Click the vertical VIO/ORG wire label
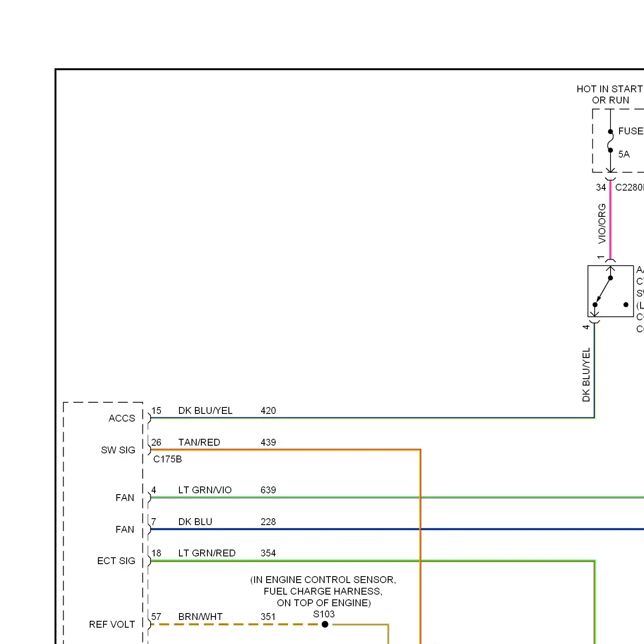Screen dimensions: 644x644 coord(602,224)
